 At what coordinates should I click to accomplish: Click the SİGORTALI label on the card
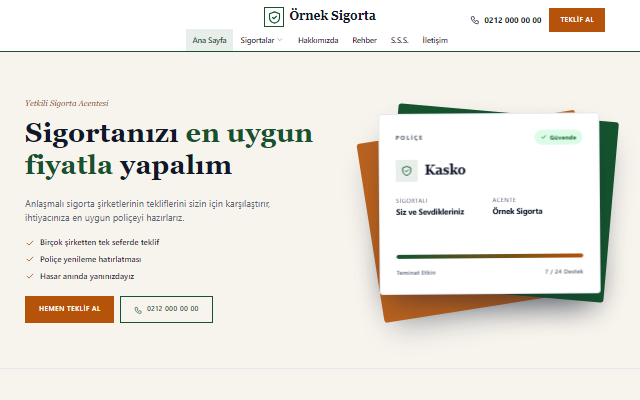coord(411,201)
